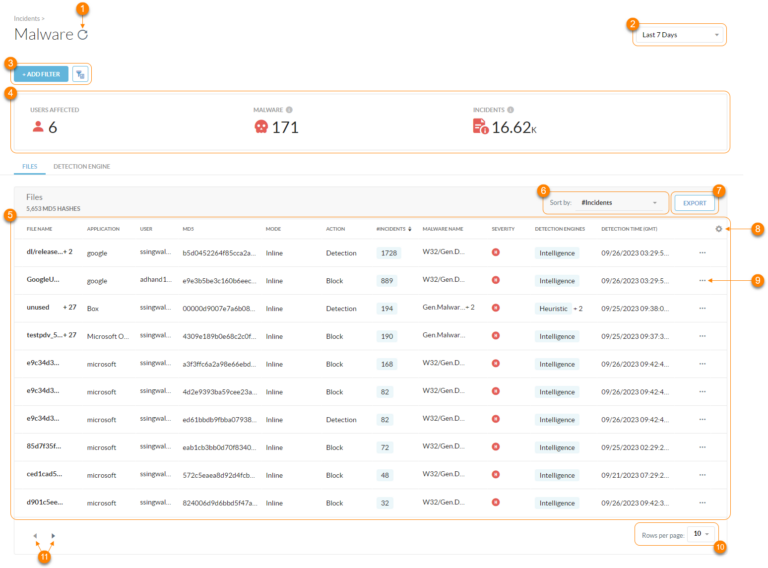Image resolution: width=768 pixels, height=568 pixels.
Task: Click the DETECTION TIME (GMT) column header
Action: pyautogui.click(x=629, y=229)
